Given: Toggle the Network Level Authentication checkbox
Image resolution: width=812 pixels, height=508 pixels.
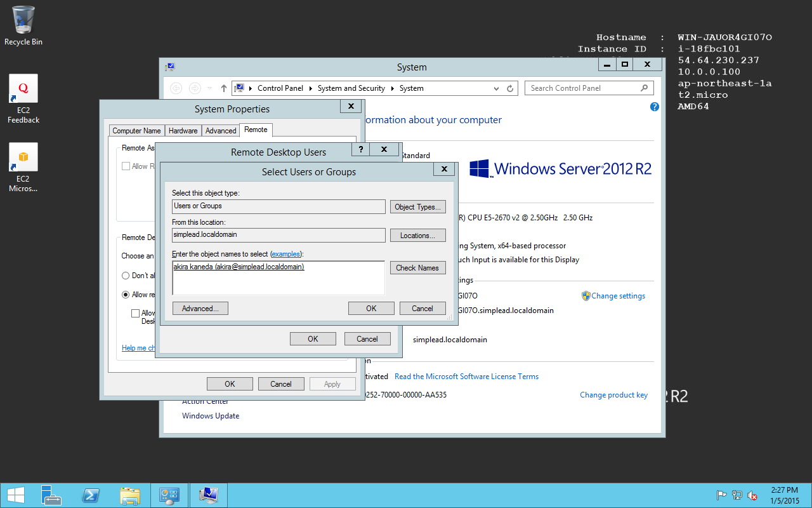Looking at the screenshot, I should click(x=135, y=313).
